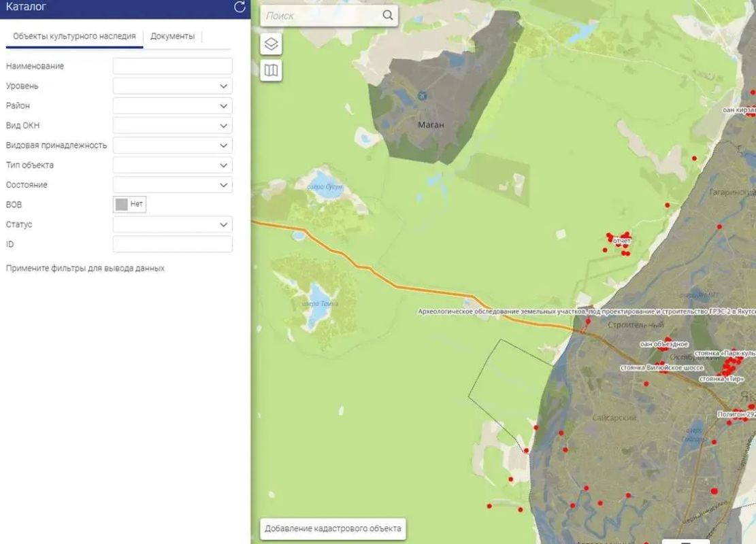Click the Маган settlement label
756x544 pixels.
click(x=431, y=125)
